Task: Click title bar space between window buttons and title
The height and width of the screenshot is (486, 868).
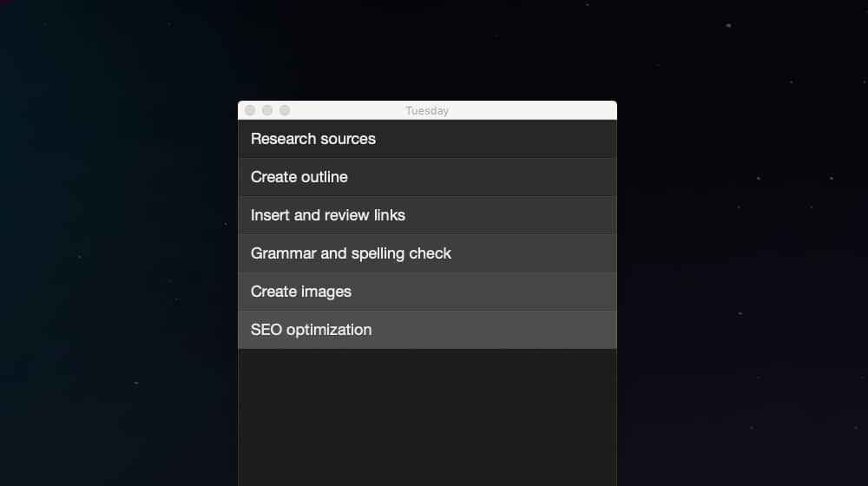Action: tap(348, 110)
